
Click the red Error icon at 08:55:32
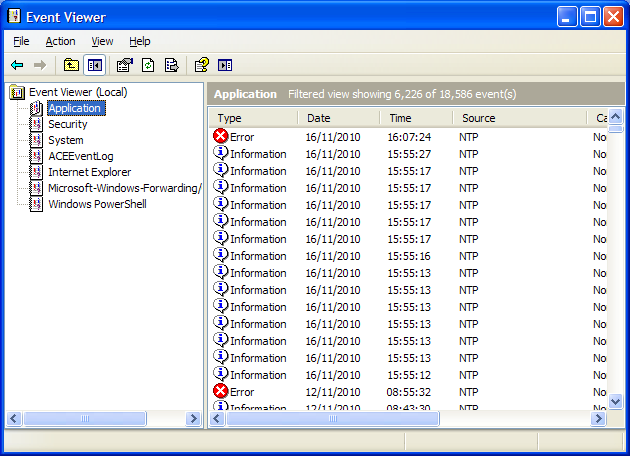pyautogui.click(x=221, y=391)
